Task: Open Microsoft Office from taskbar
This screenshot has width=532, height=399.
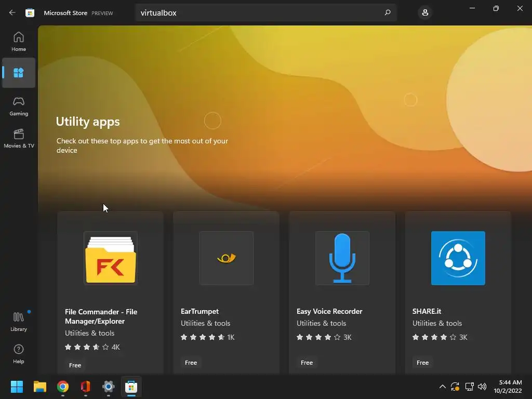Action: pos(86,387)
